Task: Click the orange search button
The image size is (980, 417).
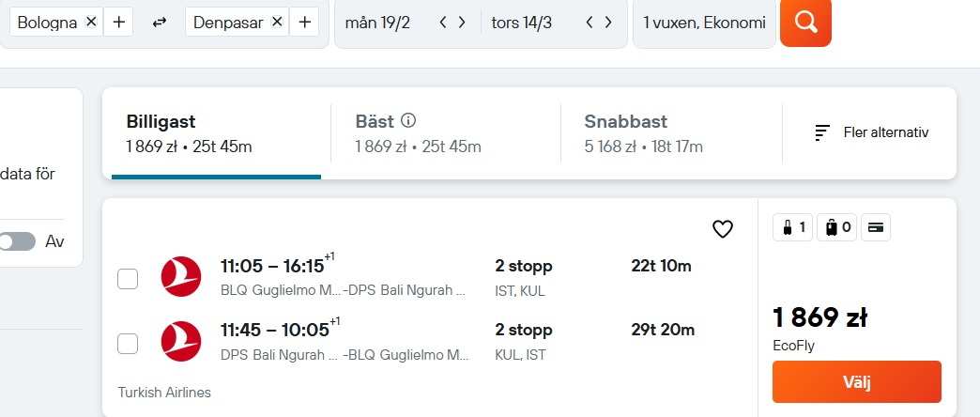Action: click(805, 23)
